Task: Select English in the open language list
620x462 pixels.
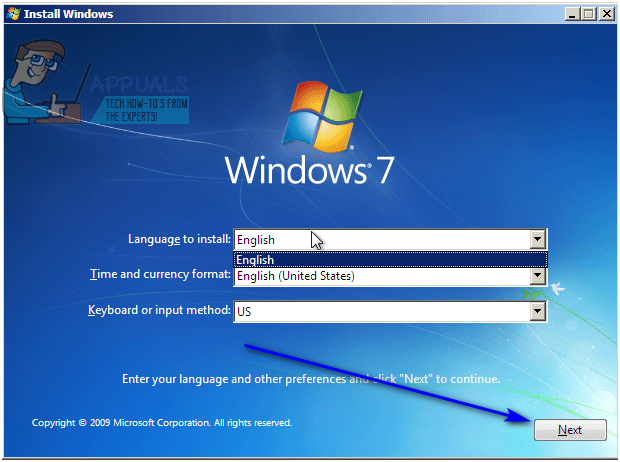Action: click(390, 260)
